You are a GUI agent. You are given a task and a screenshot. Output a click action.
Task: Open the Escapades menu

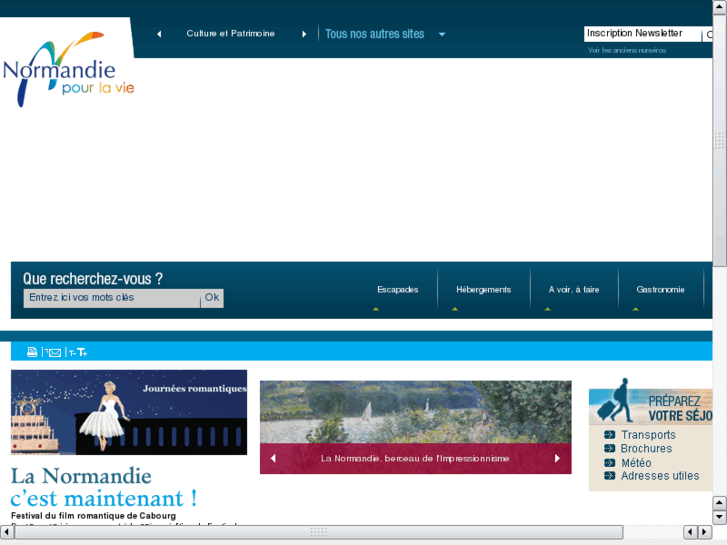tap(397, 289)
